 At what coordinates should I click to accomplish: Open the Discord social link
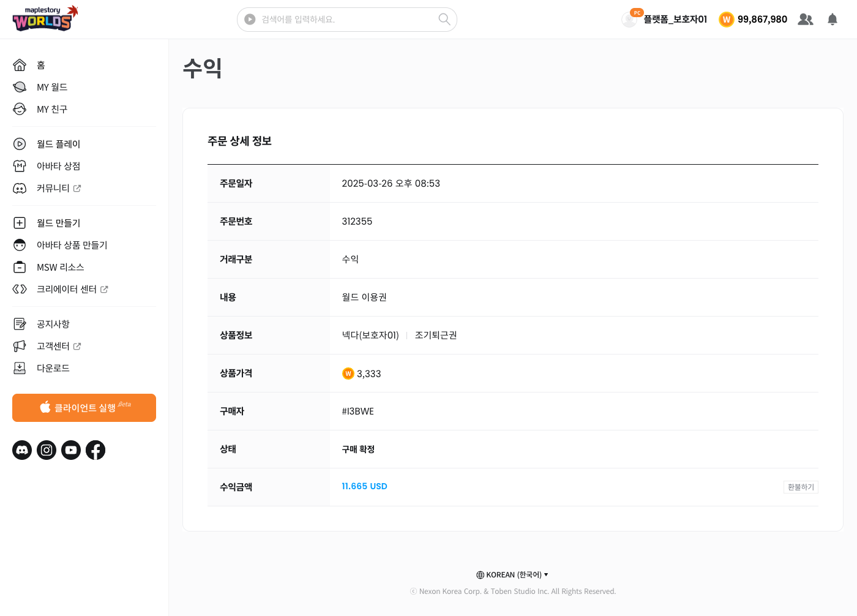tap(22, 450)
